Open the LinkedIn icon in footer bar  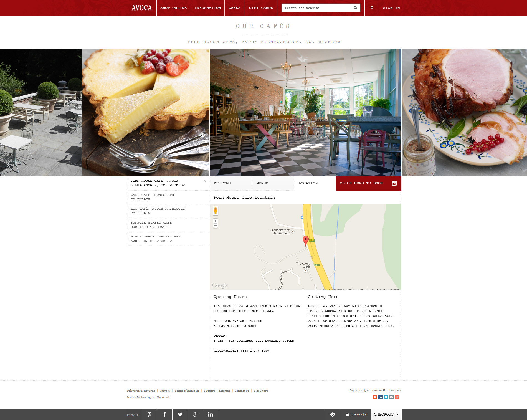tap(211, 414)
